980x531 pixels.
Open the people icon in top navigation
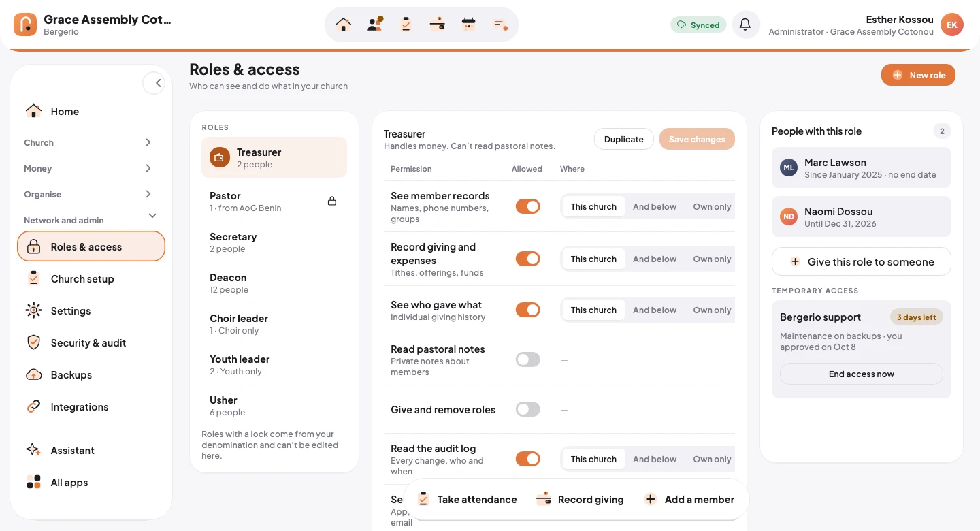375,25
